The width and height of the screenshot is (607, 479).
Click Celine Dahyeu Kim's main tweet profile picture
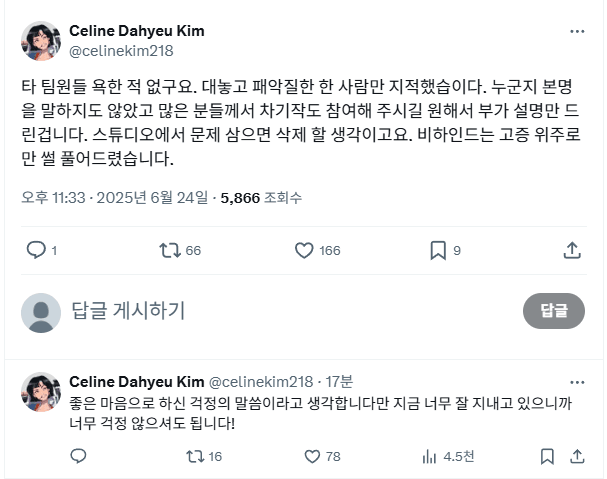tap(41, 41)
